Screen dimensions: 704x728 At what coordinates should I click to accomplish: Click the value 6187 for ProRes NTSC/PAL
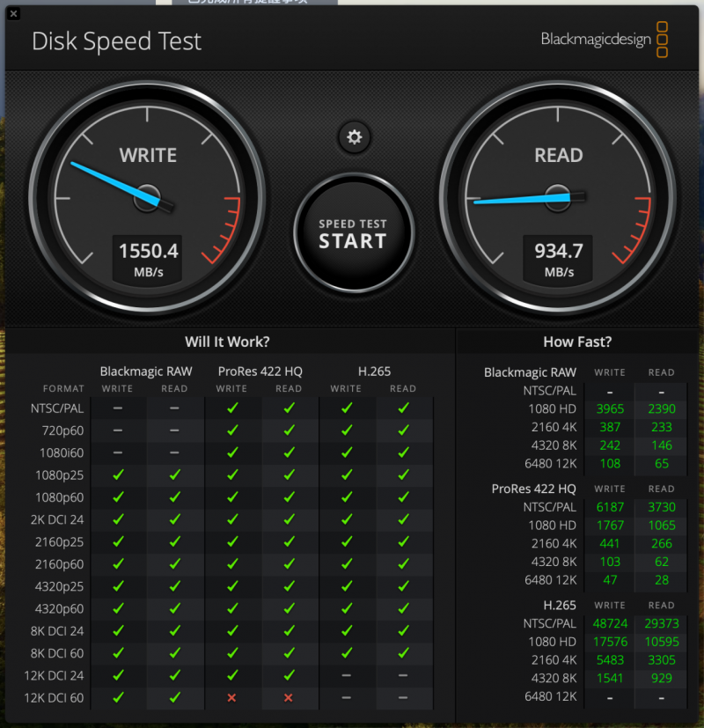[x=610, y=507]
